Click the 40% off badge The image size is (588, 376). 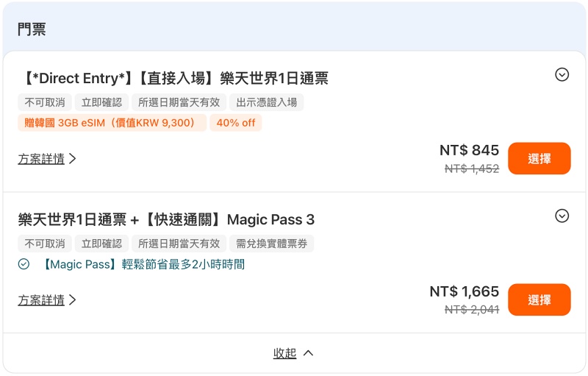236,123
